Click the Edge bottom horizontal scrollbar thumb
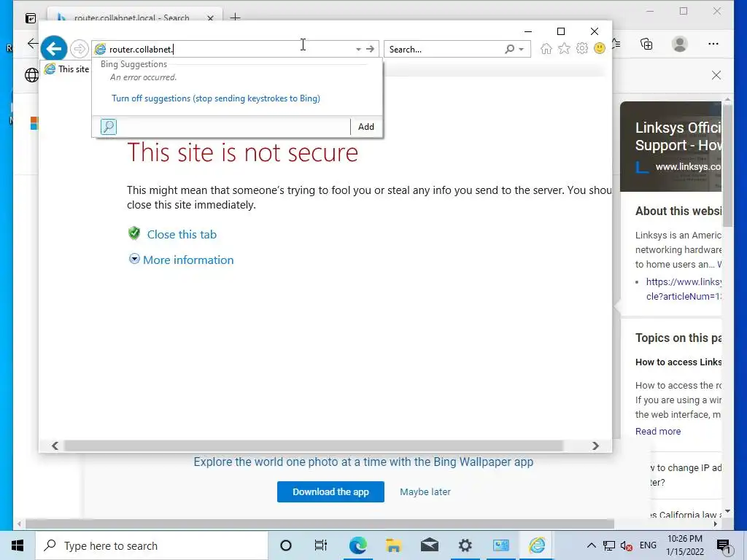Image resolution: width=747 pixels, height=560 pixels. tap(320, 524)
